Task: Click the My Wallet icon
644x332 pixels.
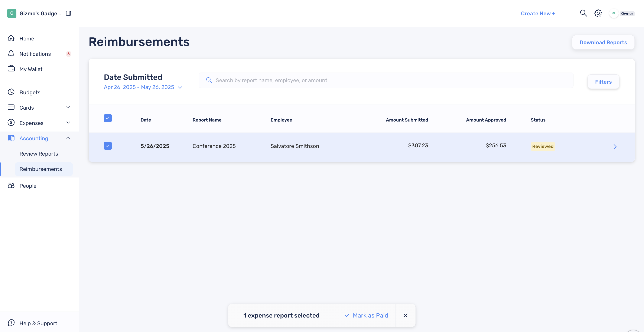Action: 11,69
